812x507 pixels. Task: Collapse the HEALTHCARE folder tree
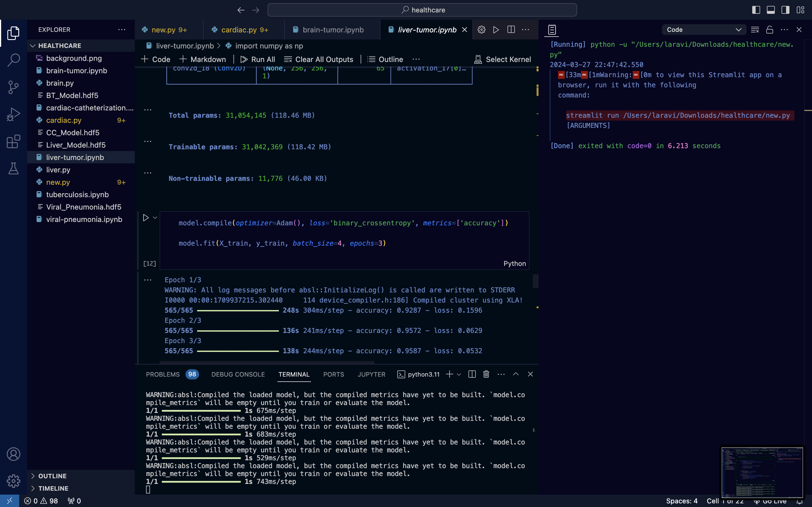coord(59,46)
